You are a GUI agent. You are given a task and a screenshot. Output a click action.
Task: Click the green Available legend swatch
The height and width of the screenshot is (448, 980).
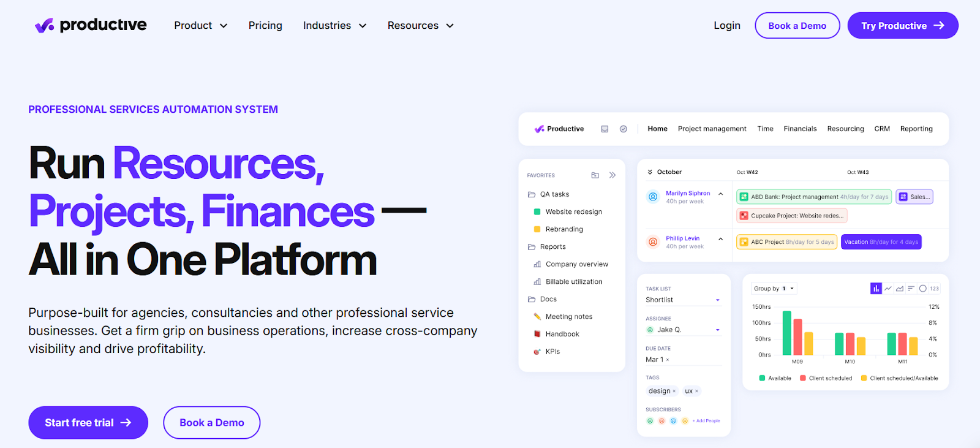(x=762, y=378)
